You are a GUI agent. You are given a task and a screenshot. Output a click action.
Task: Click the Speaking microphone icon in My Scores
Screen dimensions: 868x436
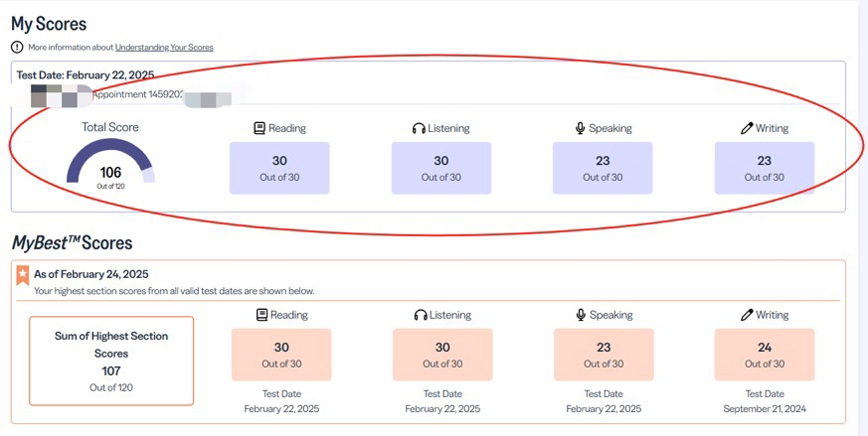[x=580, y=128]
